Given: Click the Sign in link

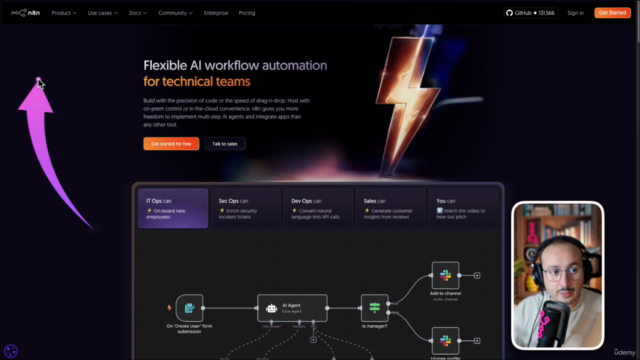Looking at the screenshot, I should click(575, 13).
